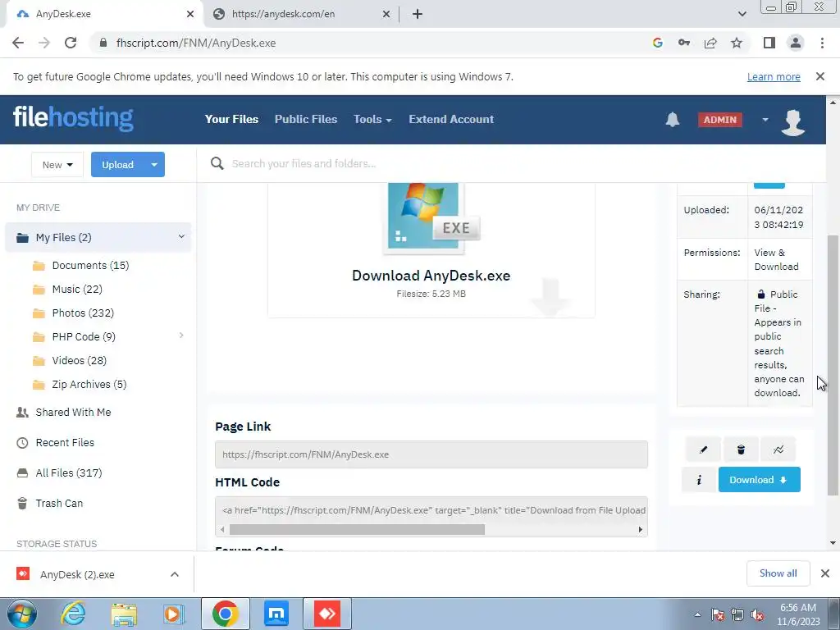Screen dimensions: 840x630
Task: Open the admin account dropdown arrow
Action: coord(765,120)
